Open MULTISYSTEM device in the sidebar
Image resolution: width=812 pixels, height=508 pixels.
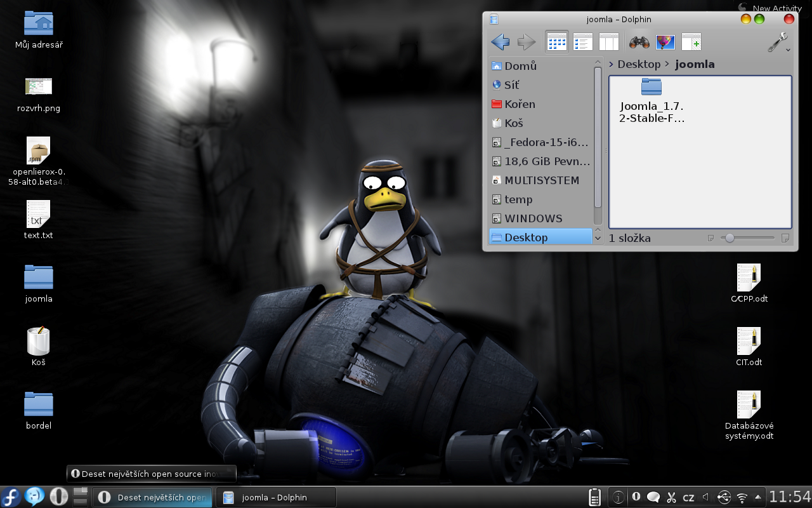[540, 180]
